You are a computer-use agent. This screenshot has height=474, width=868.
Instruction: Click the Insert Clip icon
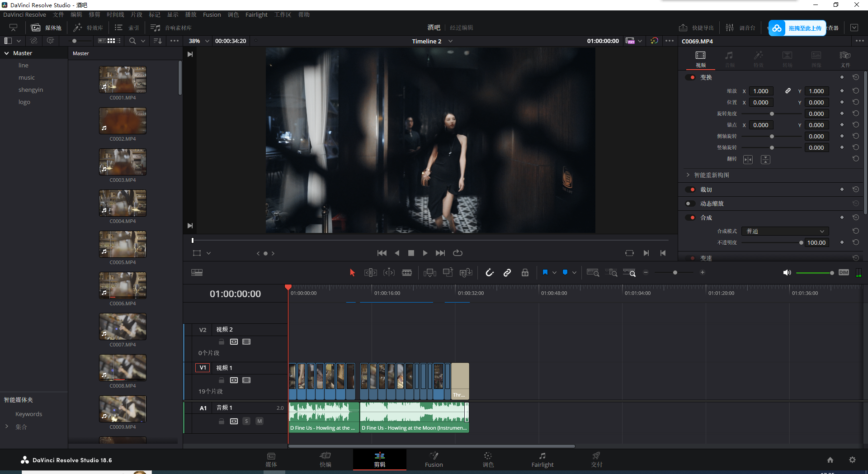click(430, 272)
